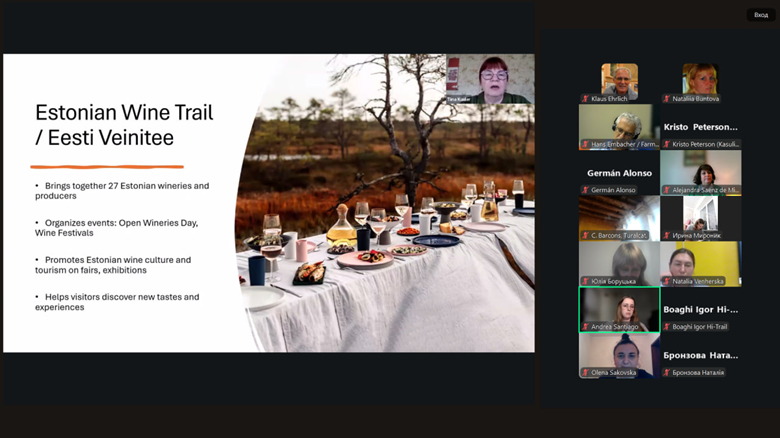780x438 pixels.
Task: Select Klaus Ehrlich's video tile
Action: 619,80
